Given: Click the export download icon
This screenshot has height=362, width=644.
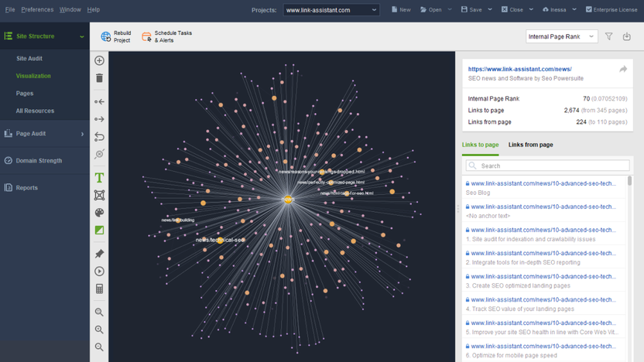Looking at the screenshot, I should click(626, 36).
